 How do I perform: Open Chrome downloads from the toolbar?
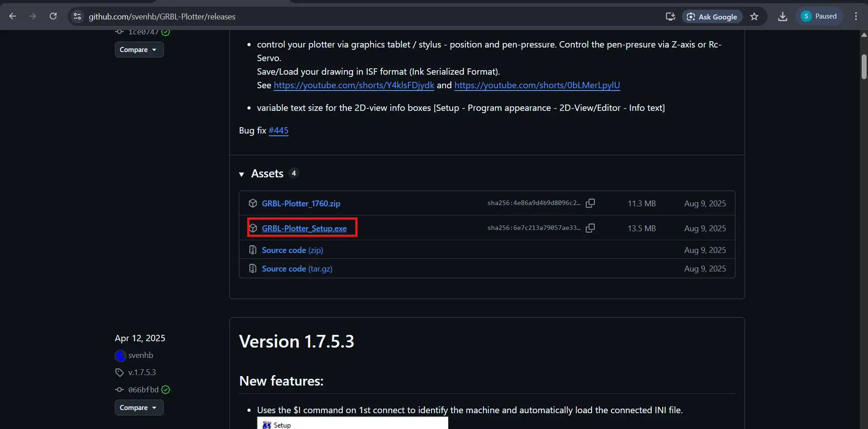pos(783,16)
